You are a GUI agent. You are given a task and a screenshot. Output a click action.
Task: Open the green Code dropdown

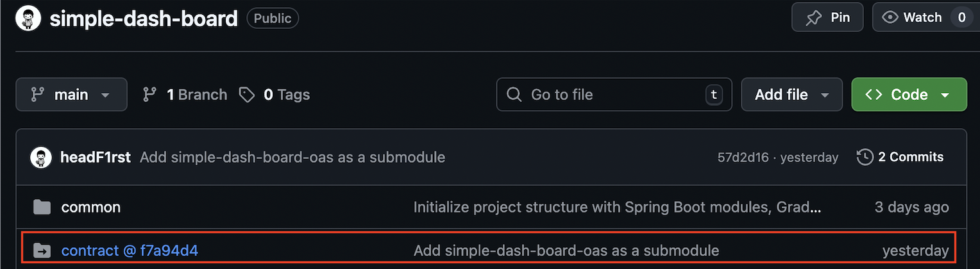point(909,95)
